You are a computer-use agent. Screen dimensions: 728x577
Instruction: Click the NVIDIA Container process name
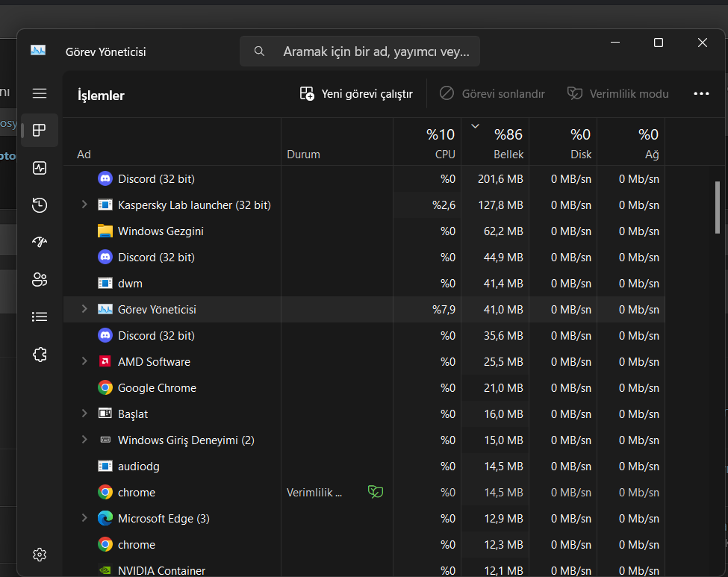[x=161, y=570]
